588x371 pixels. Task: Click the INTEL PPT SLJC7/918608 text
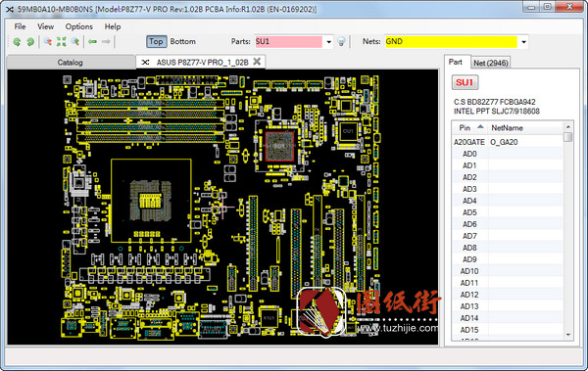click(x=497, y=112)
